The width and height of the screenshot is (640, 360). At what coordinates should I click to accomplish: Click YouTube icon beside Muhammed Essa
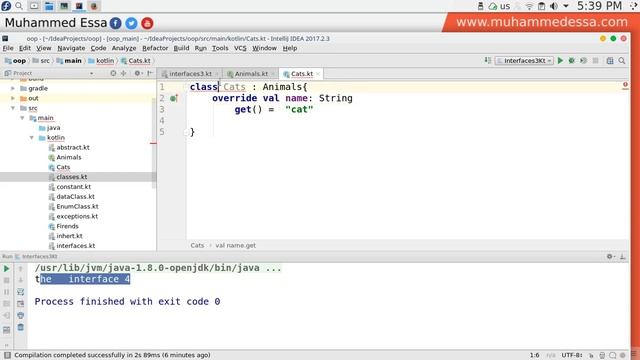tap(147, 23)
